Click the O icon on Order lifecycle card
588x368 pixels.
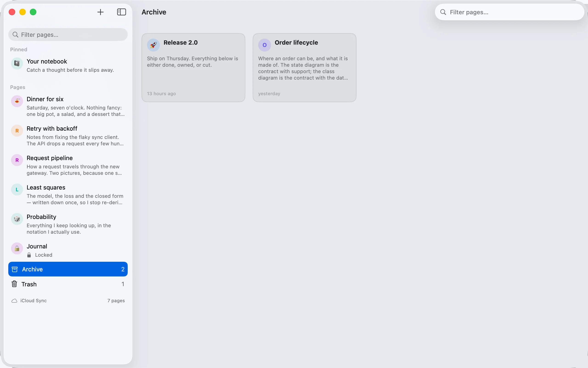coord(264,45)
